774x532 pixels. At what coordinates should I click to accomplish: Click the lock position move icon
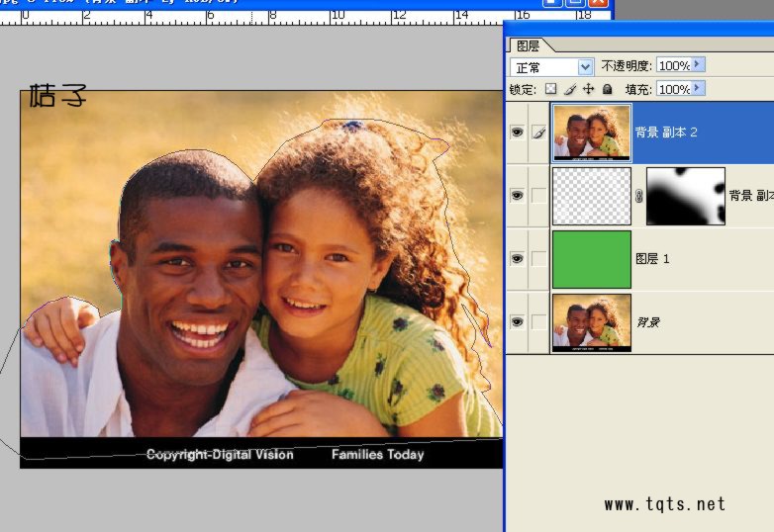pyautogui.click(x=588, y=89)
